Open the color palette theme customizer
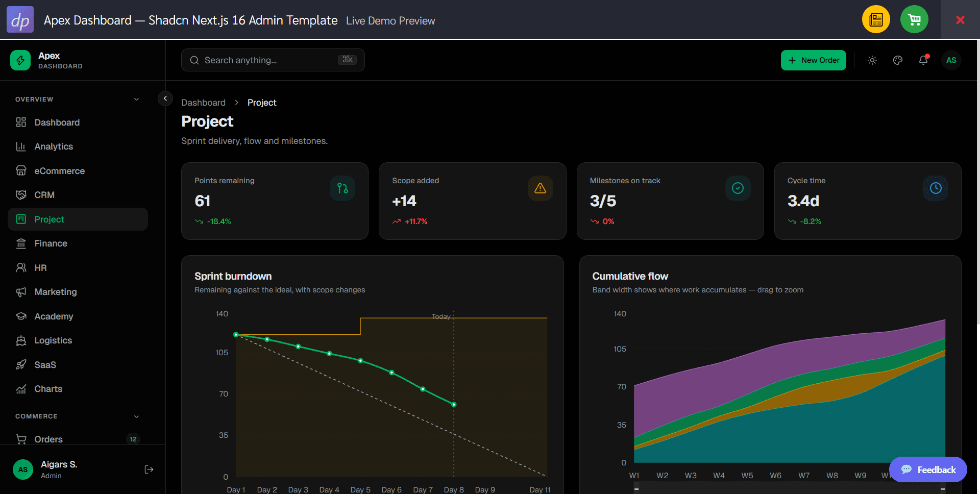Screen dimensions: 980x495 point(898,60)
